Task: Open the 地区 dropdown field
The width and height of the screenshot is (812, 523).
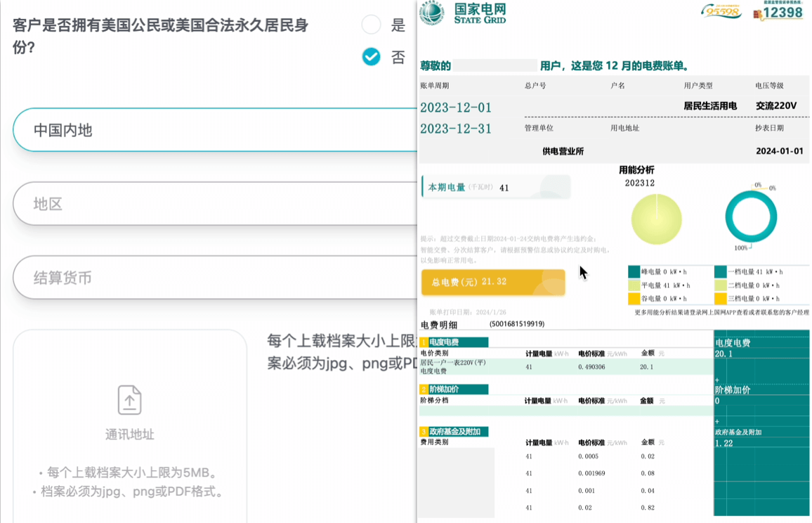Action: coord(216,204)
